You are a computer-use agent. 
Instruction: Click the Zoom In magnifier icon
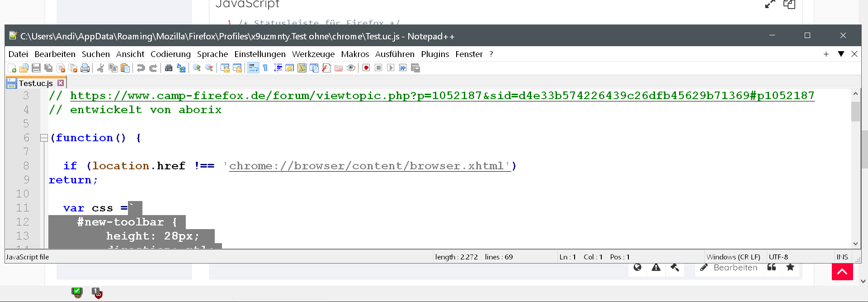tap(197, 68)
